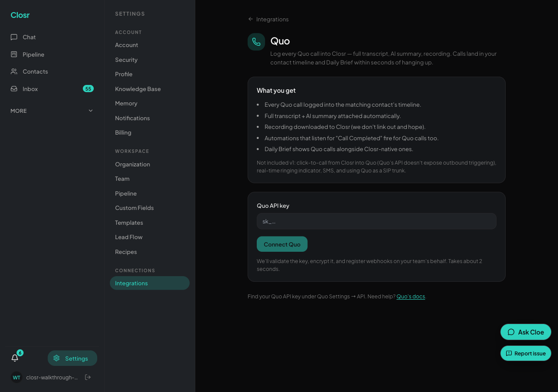Screen dimensions: 558x392
Task: Go back via Integrations breadcrumb link
Action: (x=272, y=19)
